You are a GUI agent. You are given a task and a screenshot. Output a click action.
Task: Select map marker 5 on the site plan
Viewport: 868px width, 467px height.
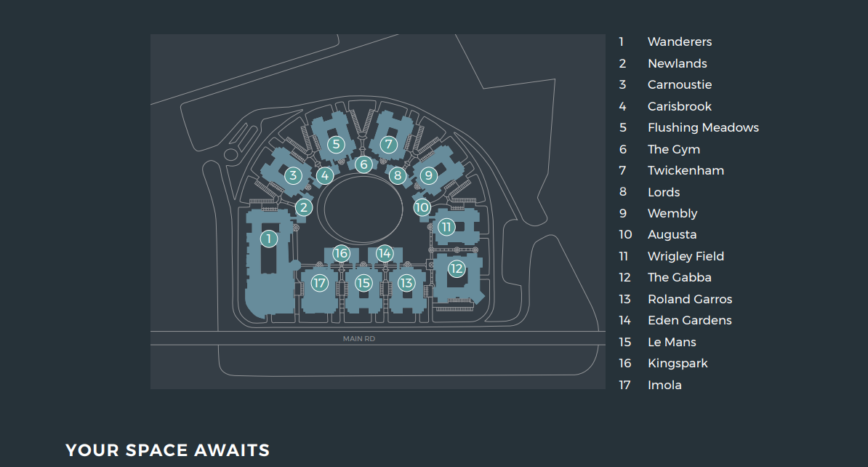(335, 144)
